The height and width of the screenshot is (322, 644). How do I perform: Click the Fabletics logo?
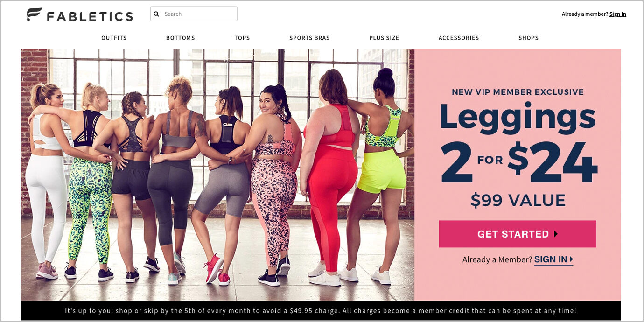point(80,15)
